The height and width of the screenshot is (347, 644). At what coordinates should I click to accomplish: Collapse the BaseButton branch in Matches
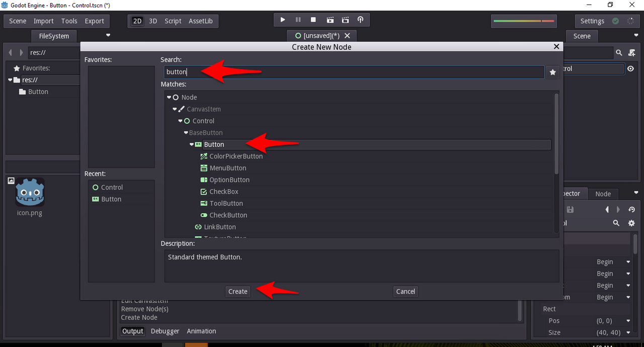(186, 132)
